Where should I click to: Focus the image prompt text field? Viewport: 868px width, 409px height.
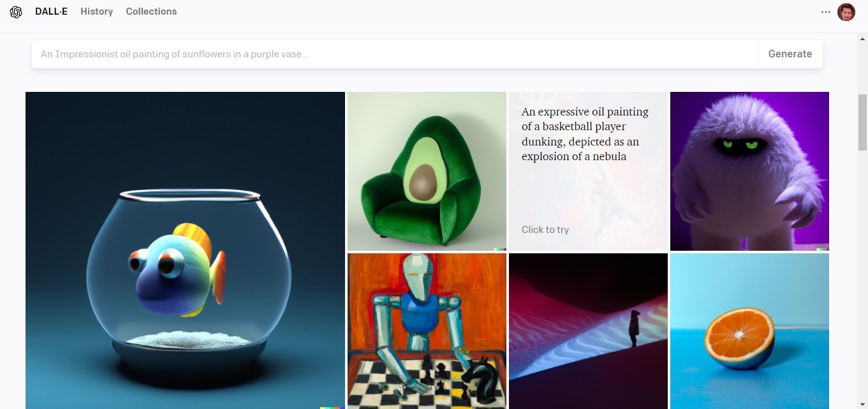click(395, 54)
